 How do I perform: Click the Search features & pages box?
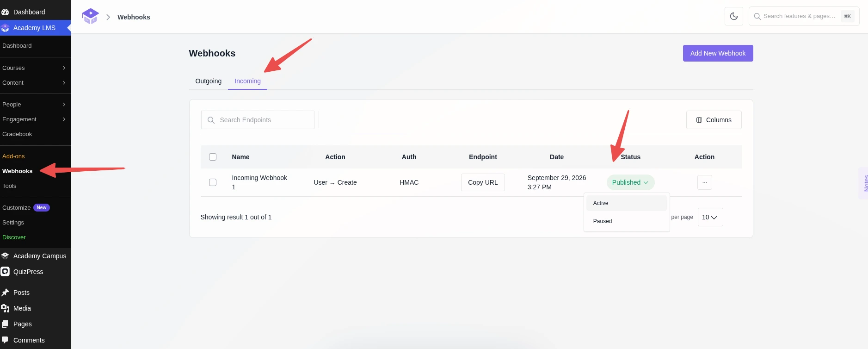pyautogui.click(x=804, y=16)
